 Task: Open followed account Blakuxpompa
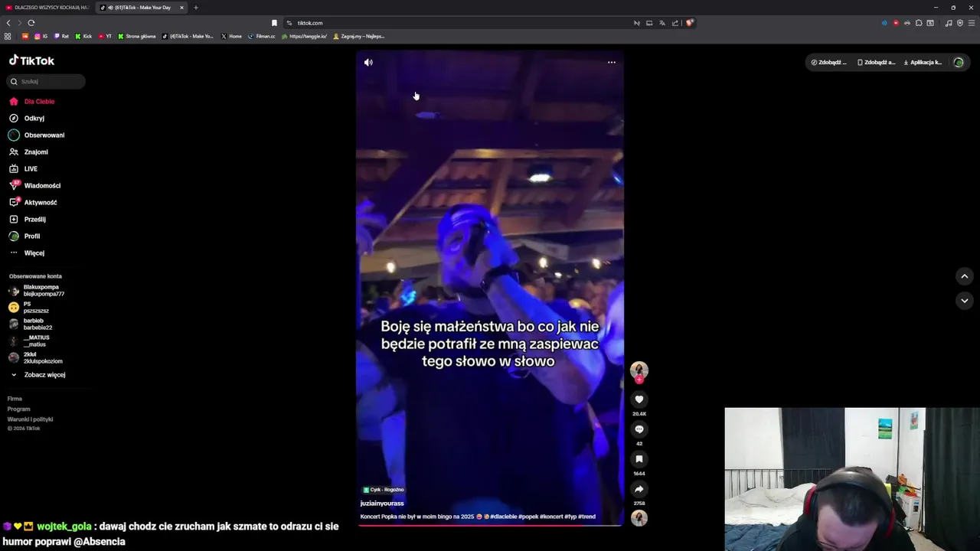point(37,290)
